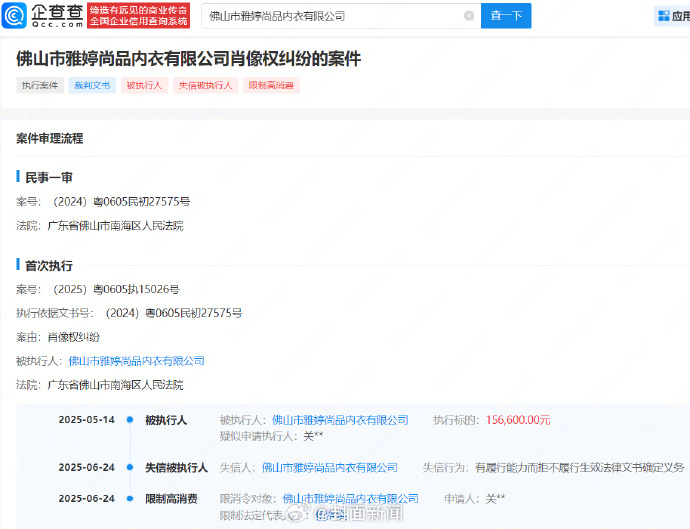690x529 pixels.
Task: Click the 失信被执行人 row timeline dot
Action: 130,467
